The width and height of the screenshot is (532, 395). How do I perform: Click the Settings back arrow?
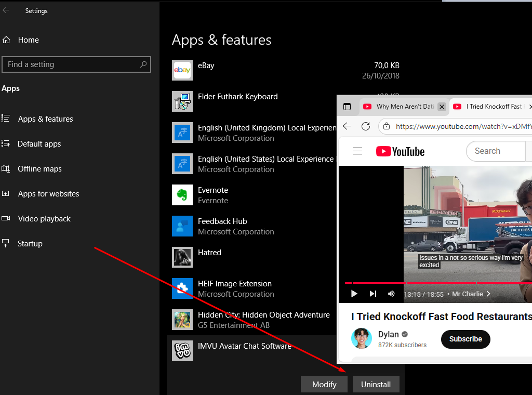(x=6, y=10)
